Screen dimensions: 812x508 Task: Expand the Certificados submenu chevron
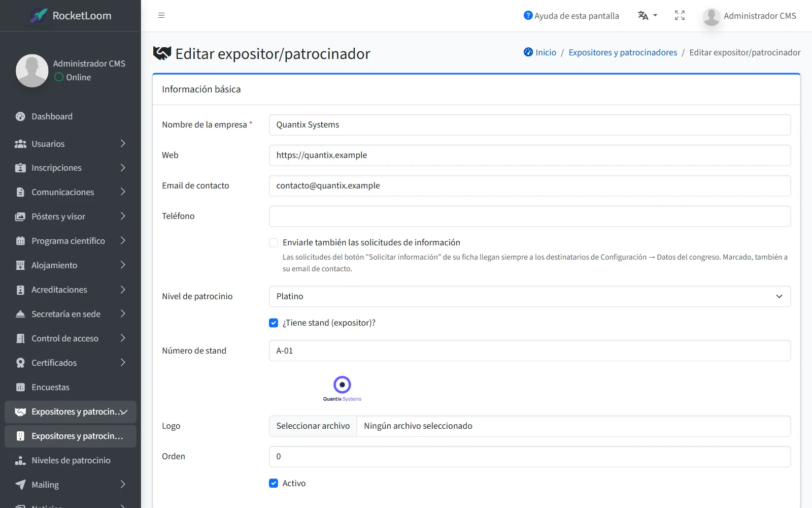click(123, 363)
